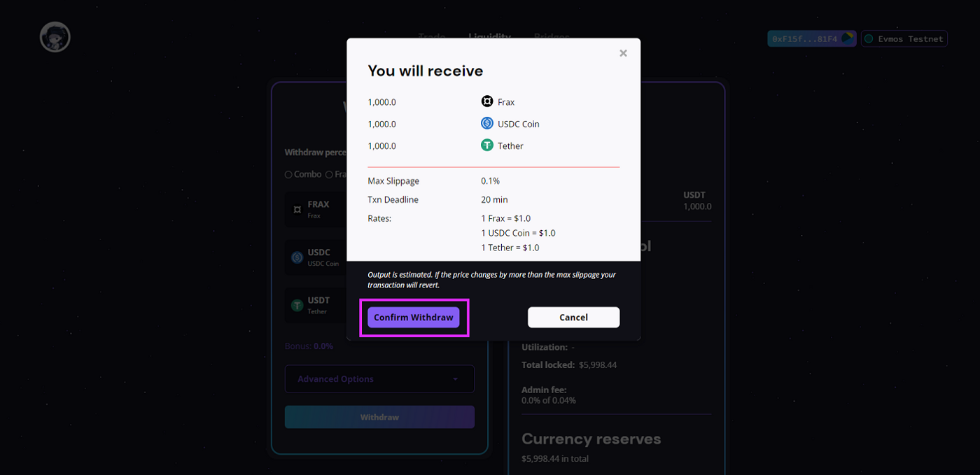The image size is (980, 475).
Task: Click the avatar logo in the header
Action: (x=55, y=37)
